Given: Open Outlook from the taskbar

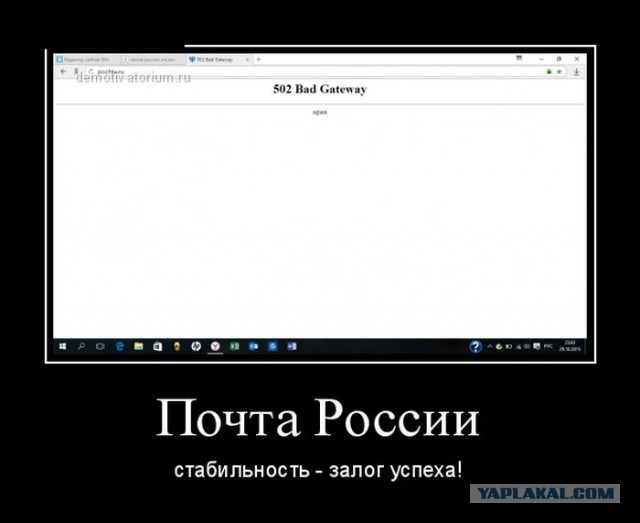Looking at the screenshot, I should click(253, 346).
